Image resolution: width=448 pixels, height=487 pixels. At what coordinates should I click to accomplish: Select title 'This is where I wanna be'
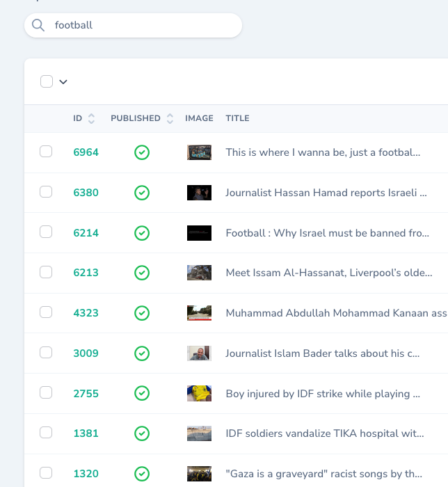(x=323, y=152)
